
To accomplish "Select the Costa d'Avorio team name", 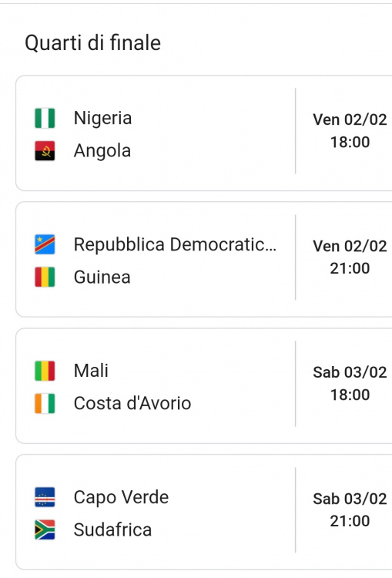I will 132,403.
